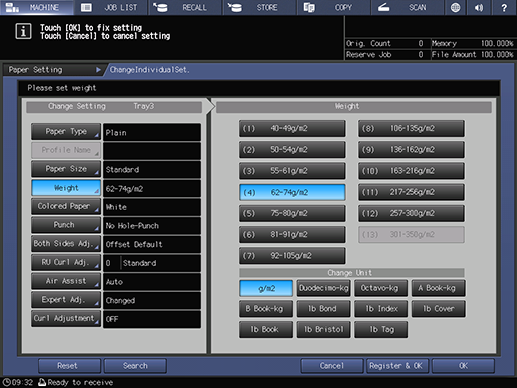The width and height of the screenshot is (517, 388).
Task: Click the clock icon in status bar
Action: click(x=7, y=382)
